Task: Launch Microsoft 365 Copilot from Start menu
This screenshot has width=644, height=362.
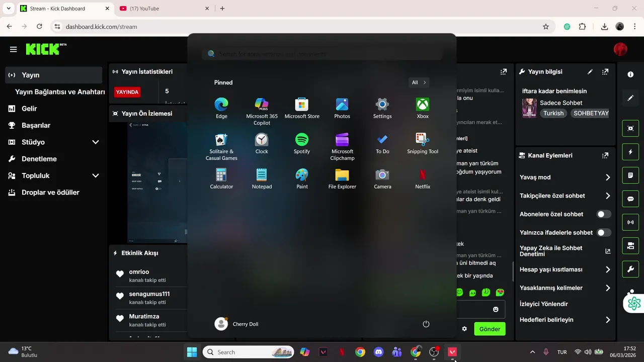Action: click(262, 112)
